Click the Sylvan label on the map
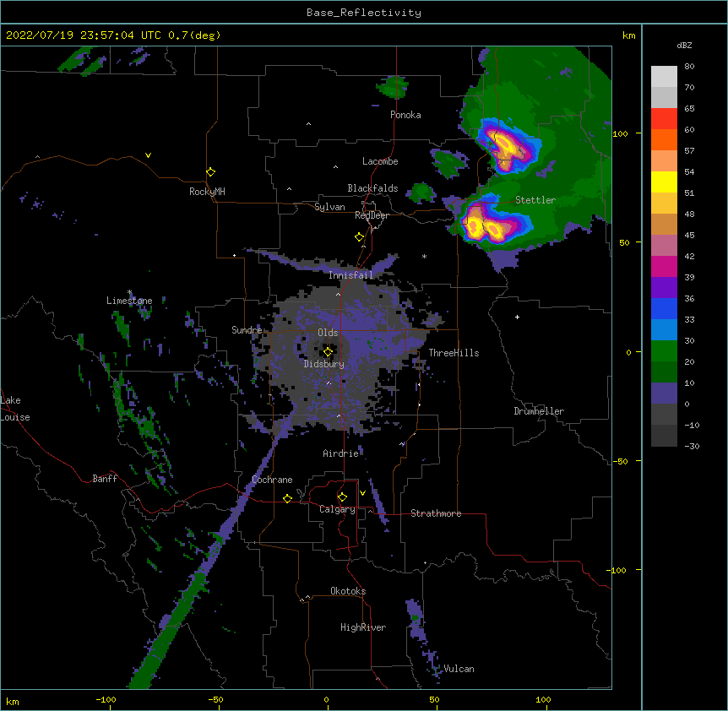 click(329, 207)
